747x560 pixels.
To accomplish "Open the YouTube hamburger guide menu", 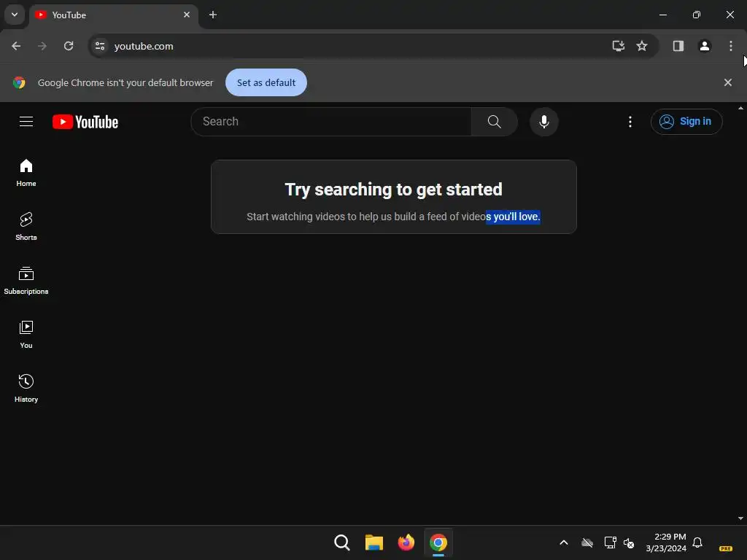I will pos(26,122).
